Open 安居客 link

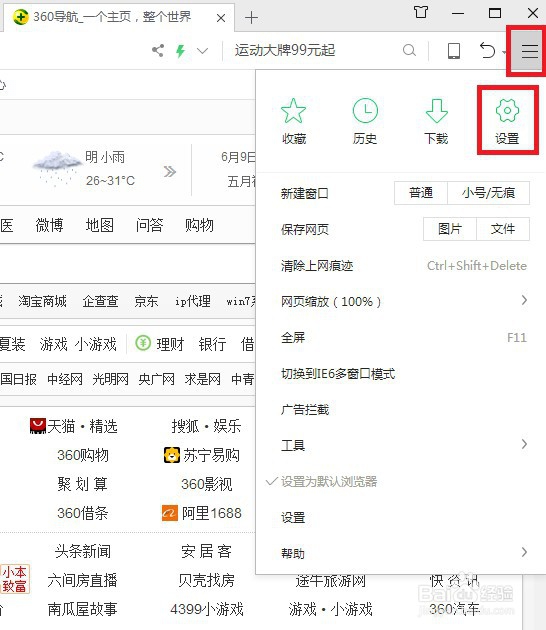click(x=207, y=551)
